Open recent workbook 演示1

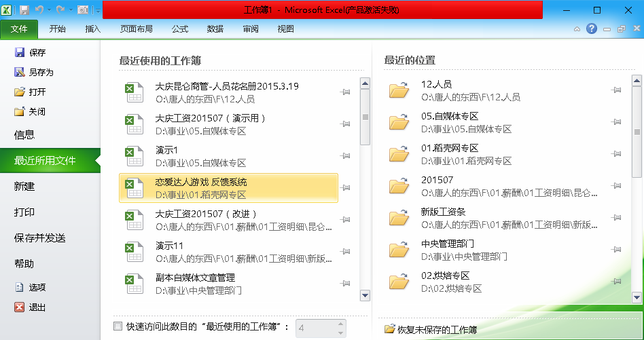coord(228,156)
